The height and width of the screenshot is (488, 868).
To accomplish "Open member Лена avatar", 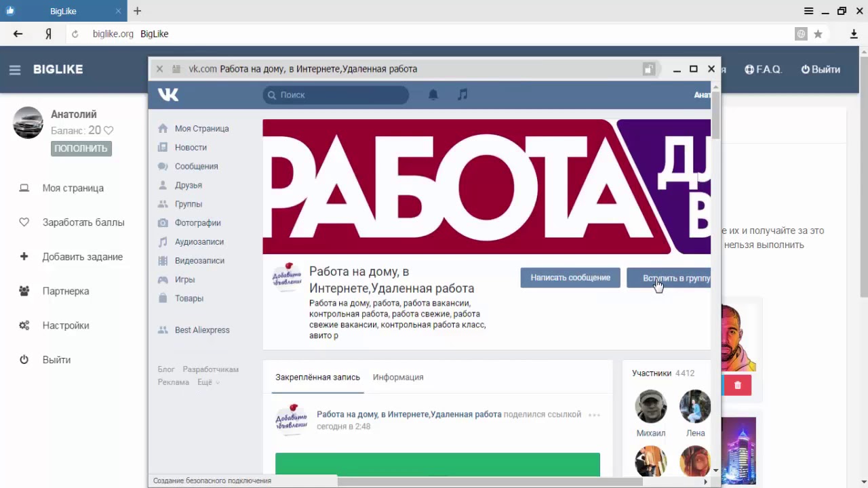I will pyautogui.click(x=695, y=406).
